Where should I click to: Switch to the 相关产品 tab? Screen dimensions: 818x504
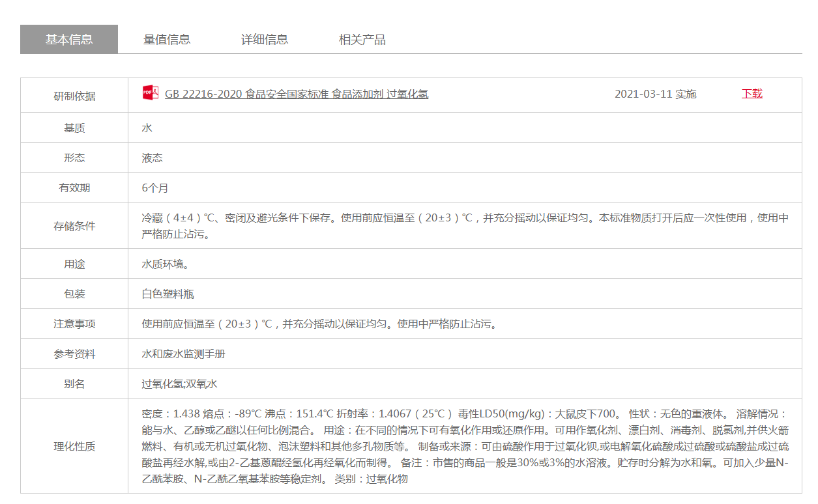tap(362, 39)
